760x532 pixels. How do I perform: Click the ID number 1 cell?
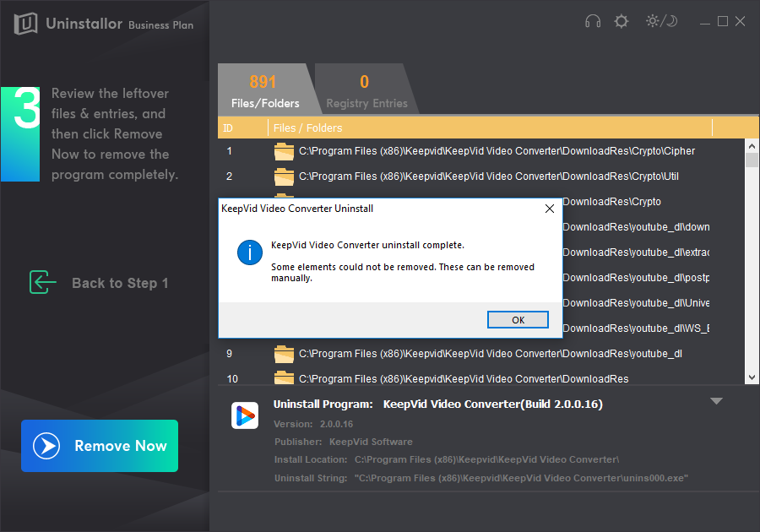[x=229, y=151]
